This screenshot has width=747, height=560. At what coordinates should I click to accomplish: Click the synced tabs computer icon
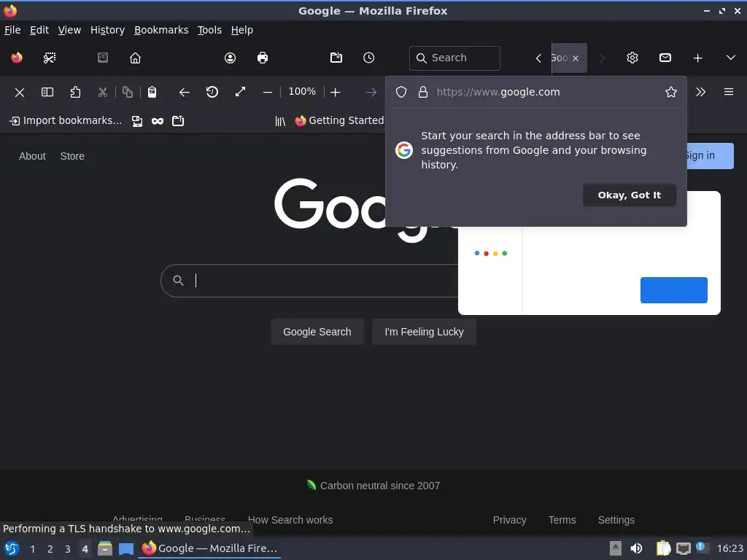point(137,121)
